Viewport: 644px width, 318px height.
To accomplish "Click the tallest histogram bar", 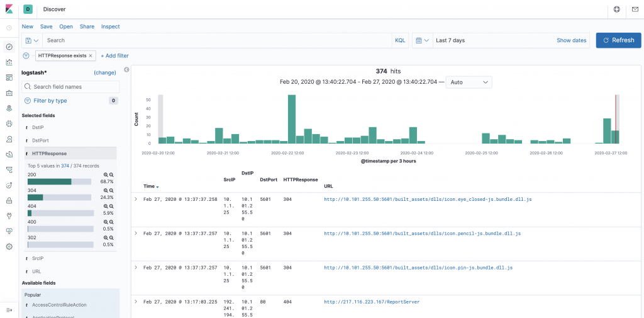I will coord(292,119).
